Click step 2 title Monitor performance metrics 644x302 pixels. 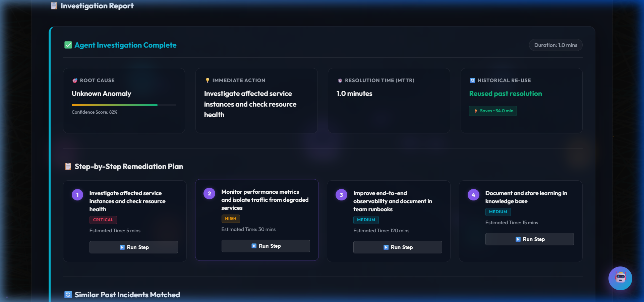[x=265, y=200]
